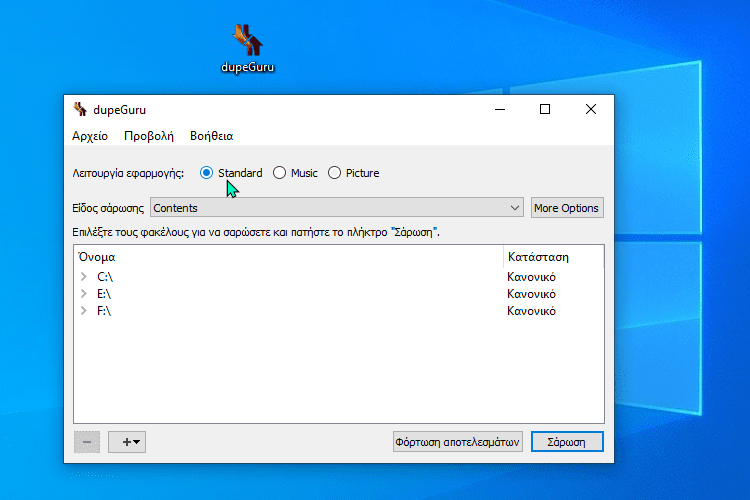Open the Αρχείο menu
The height and width of the screenshot is (500, 750).
click(90, 136)
